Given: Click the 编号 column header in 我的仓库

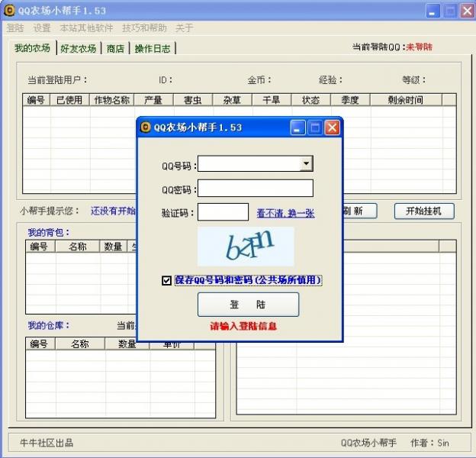Looking at the screenshot, I should [39, 343].
